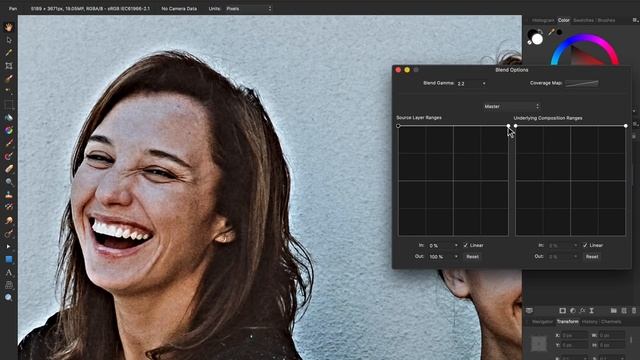640x360 pixels.
Task: Select the blue Rectangle shape tool
Action: click(x=9, y=259)
